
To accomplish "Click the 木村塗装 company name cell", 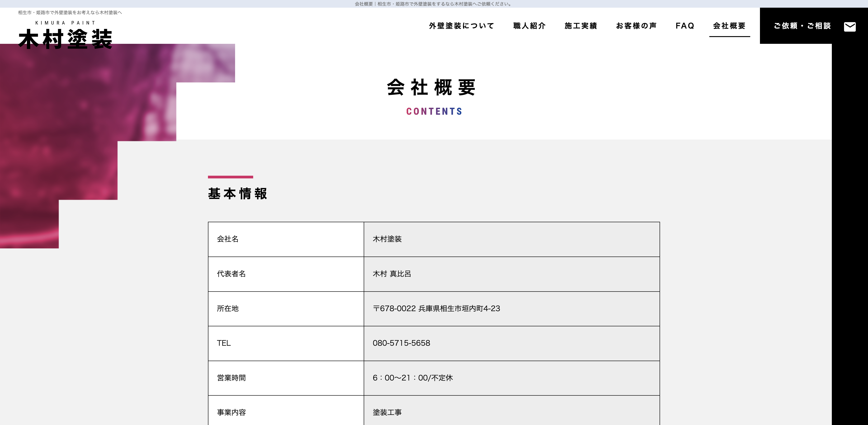I will click(512, 239).
